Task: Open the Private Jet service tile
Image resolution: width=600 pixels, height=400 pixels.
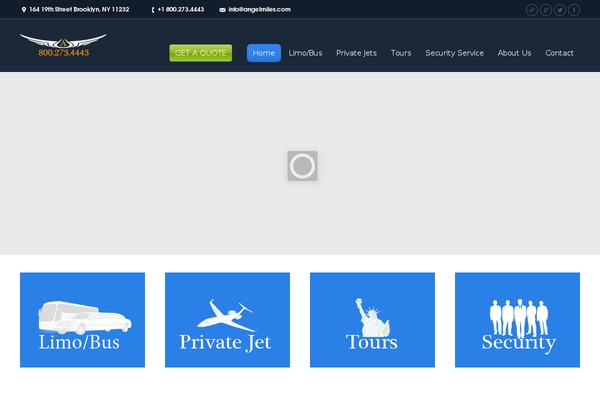Action: pos(227,320)
